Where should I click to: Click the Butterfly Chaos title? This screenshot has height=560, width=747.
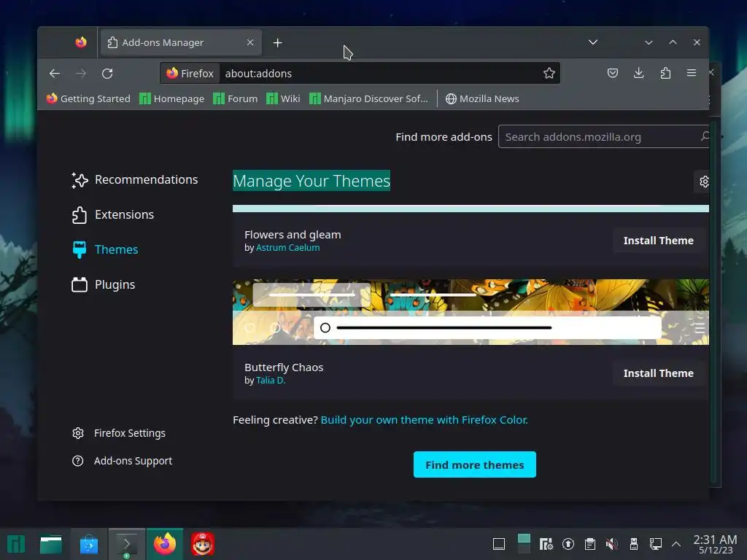tap(284, 367)
